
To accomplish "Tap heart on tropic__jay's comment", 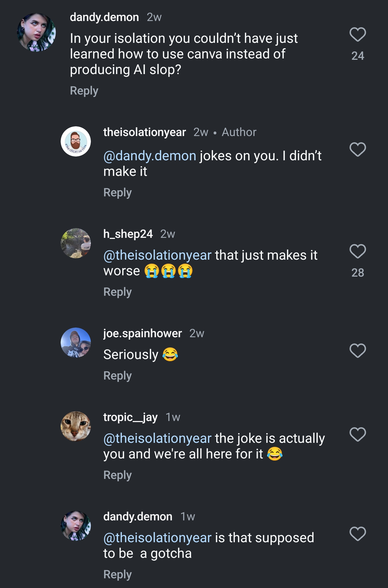I will 358,434.
